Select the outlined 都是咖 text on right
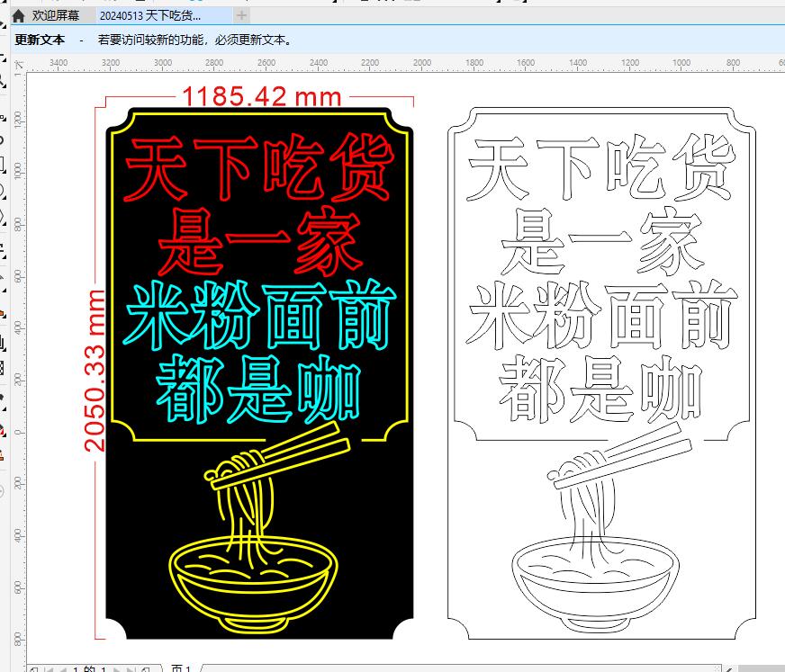The width and height of the screenshot is (785, 672). point(600,389)
